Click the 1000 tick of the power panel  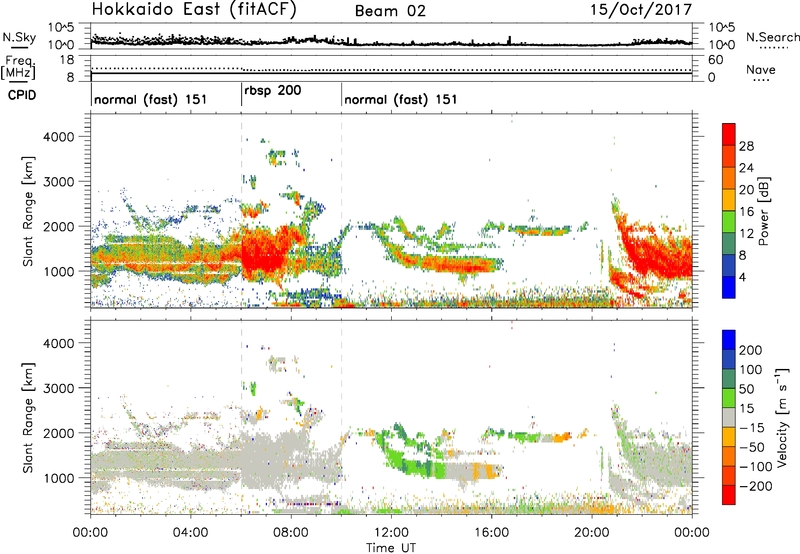(x=58, y=271)
